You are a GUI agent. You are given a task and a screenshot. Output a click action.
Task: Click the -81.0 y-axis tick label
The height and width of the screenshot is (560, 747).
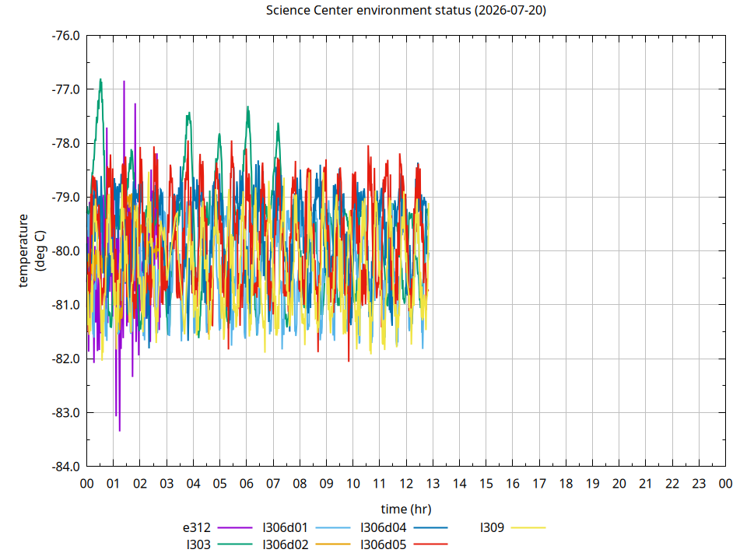tap(65, 305)
